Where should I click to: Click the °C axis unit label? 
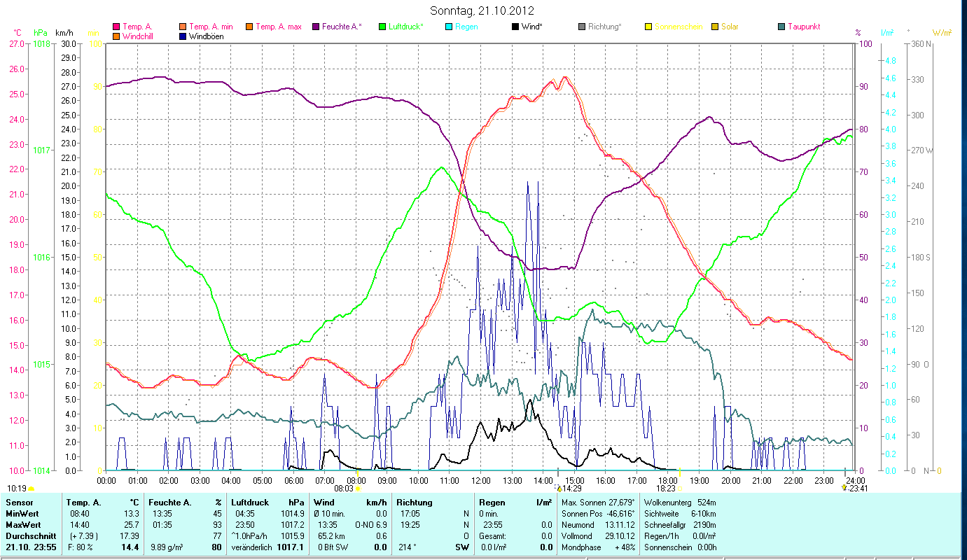tap(18, 33)
